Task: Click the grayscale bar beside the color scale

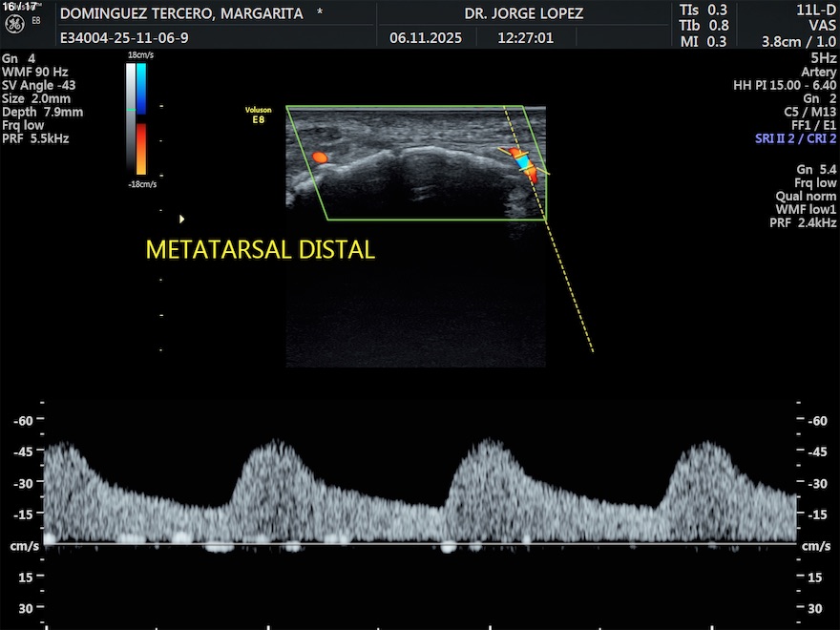Action: (131, 119)
